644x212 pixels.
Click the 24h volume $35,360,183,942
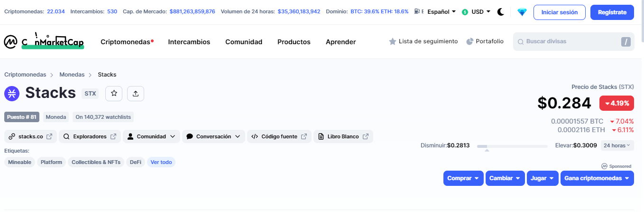pos(299,11)
